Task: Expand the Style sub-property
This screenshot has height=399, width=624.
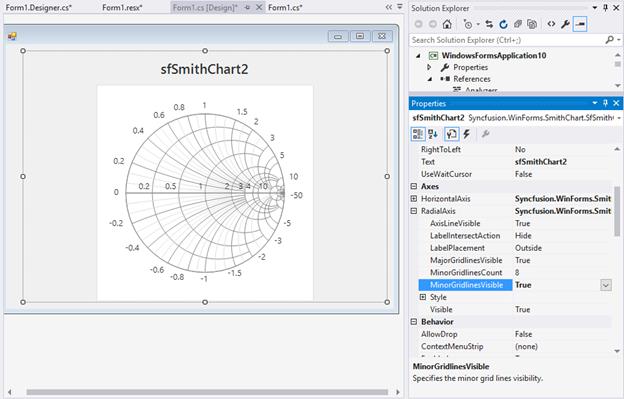Action: coord(423,297)
